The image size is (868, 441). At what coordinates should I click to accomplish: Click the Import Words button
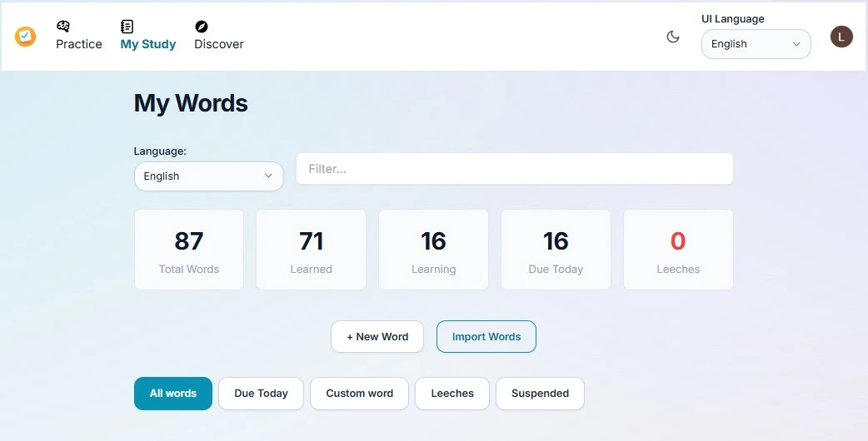[x=486, y=336]
